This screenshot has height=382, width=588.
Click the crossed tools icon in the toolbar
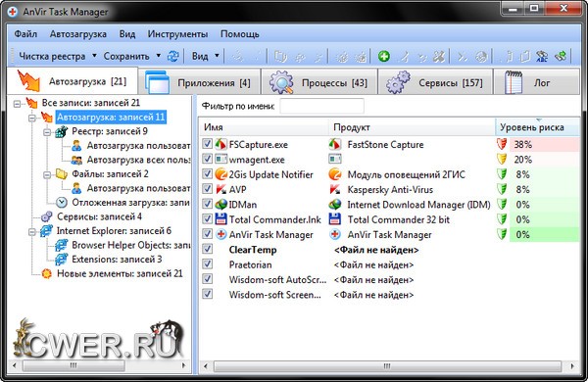[x=439, y=56]
